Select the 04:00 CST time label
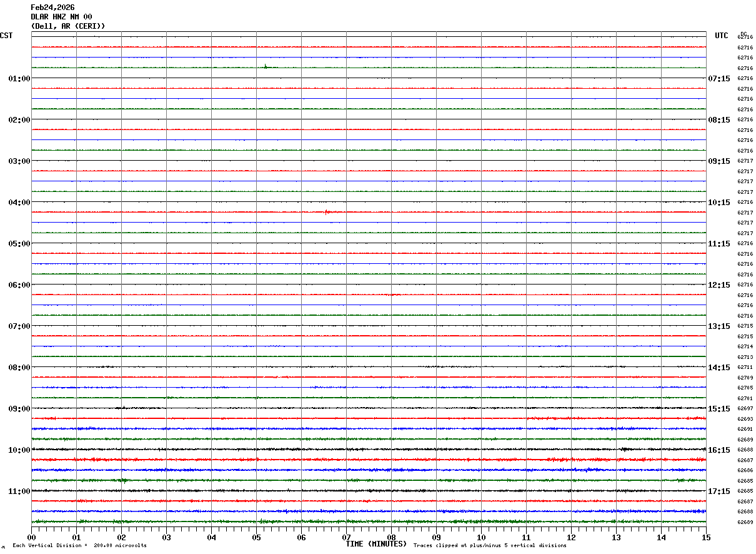The image size is (756, 554). (x=19, y=203)
